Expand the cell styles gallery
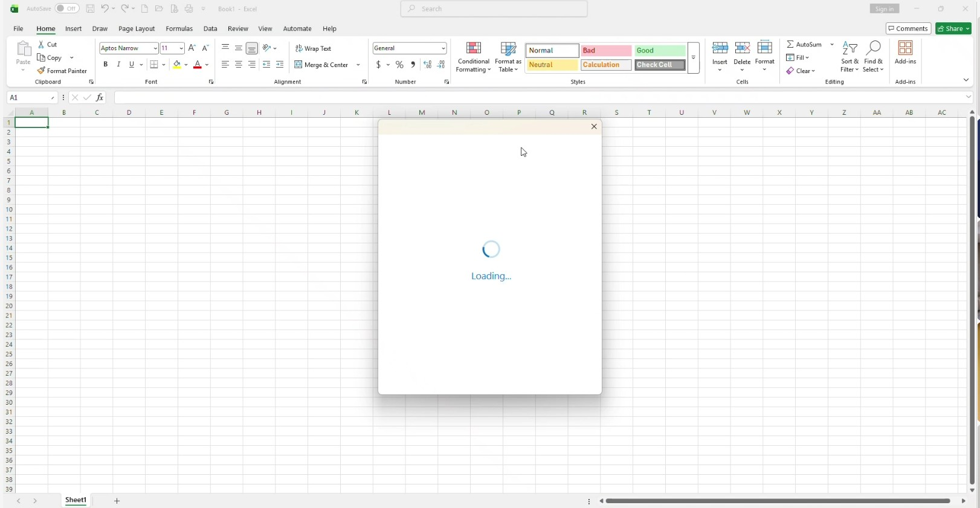 [x=694, y=58]
